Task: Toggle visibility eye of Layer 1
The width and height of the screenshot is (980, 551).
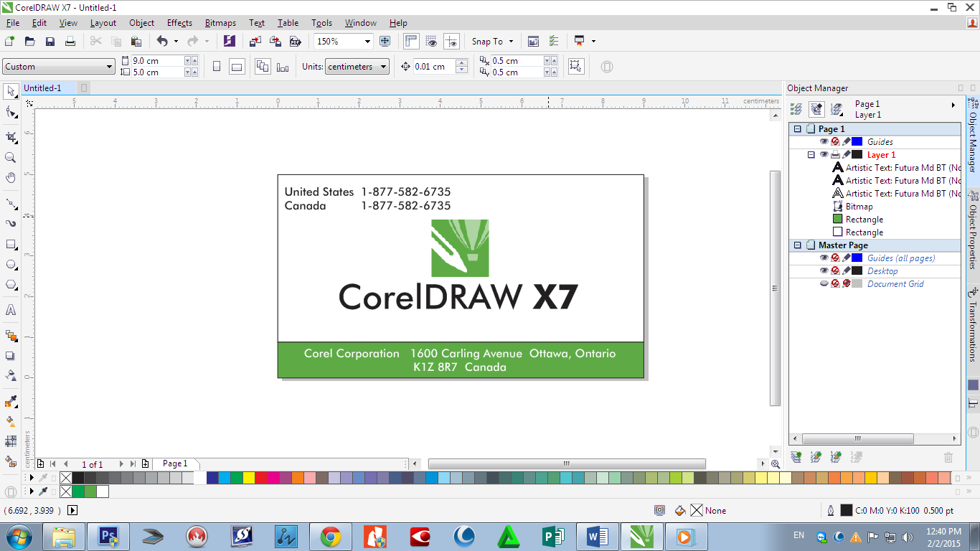Action: click(x=824, y=154)
